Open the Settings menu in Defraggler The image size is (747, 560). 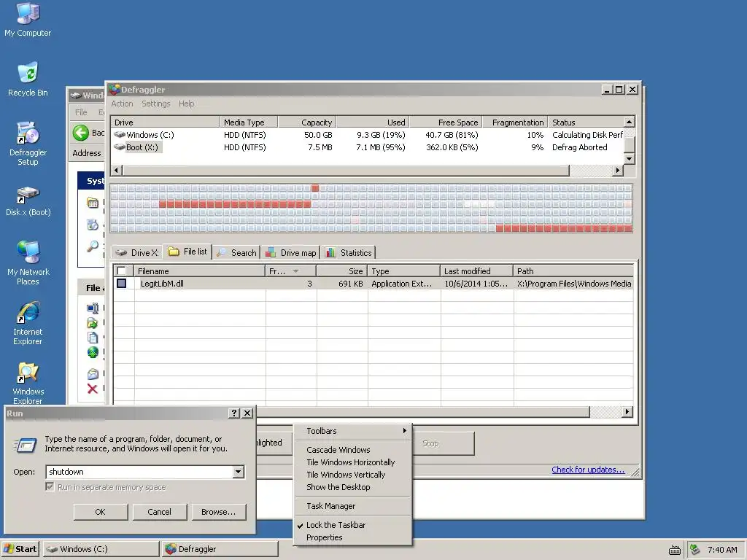pyautogui.click(x=156, y=104)
